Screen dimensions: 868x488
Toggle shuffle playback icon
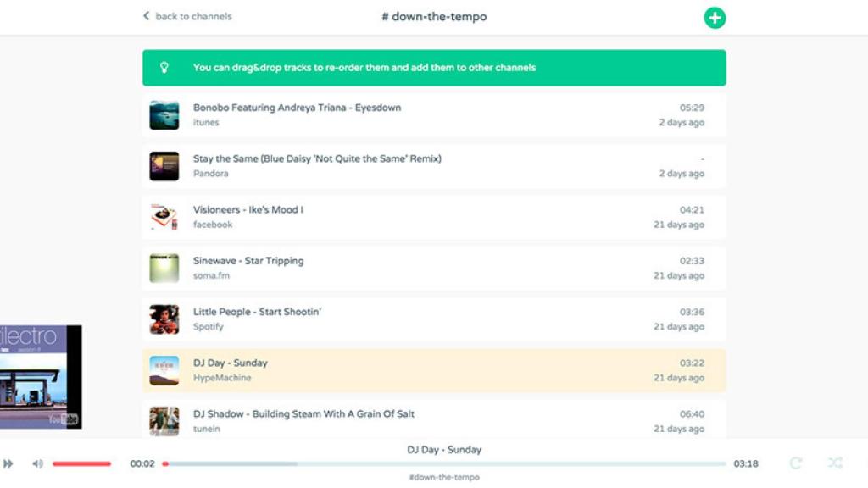coord(835,463)
